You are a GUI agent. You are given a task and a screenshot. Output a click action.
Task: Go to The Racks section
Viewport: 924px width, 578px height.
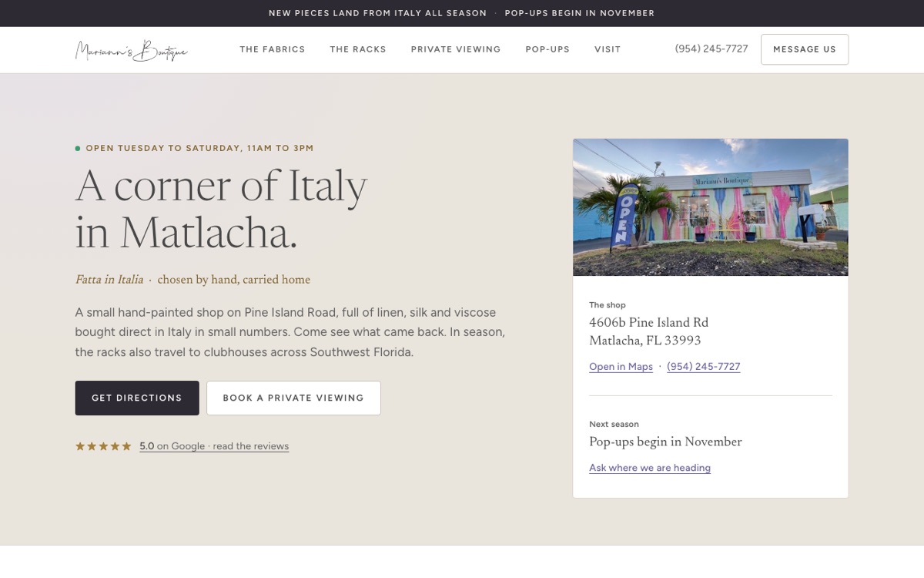358,49
